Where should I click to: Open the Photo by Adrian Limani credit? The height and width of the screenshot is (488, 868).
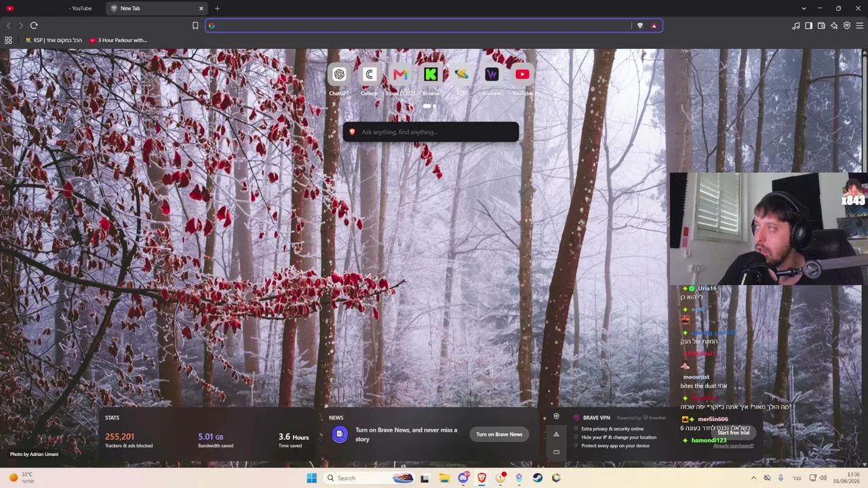[x=34, y=454]
